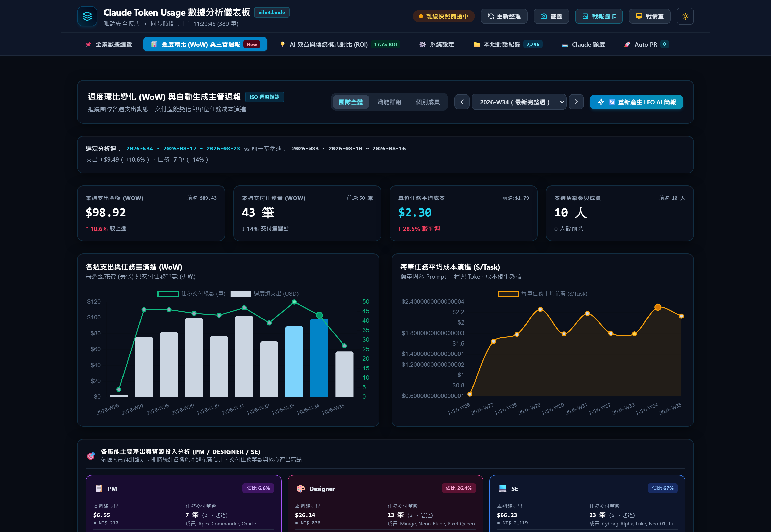This screenshot has height=532, width=771.
Task: Switch to the 職能群組 segment
Action: pos(389,102)
